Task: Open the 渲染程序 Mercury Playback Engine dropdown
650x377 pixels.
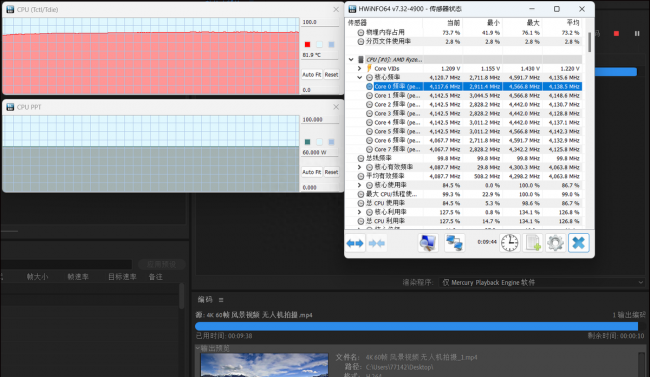Action: tap(542, 282)
